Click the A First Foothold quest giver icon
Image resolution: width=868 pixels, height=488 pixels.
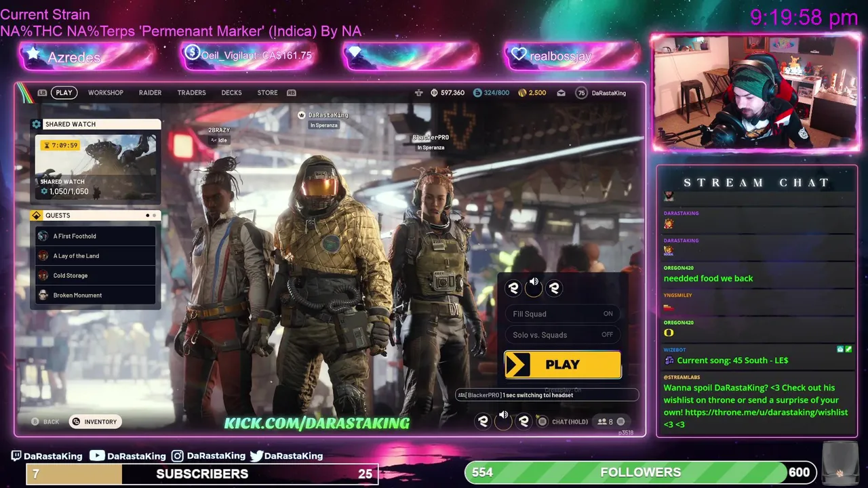[43, 236]
